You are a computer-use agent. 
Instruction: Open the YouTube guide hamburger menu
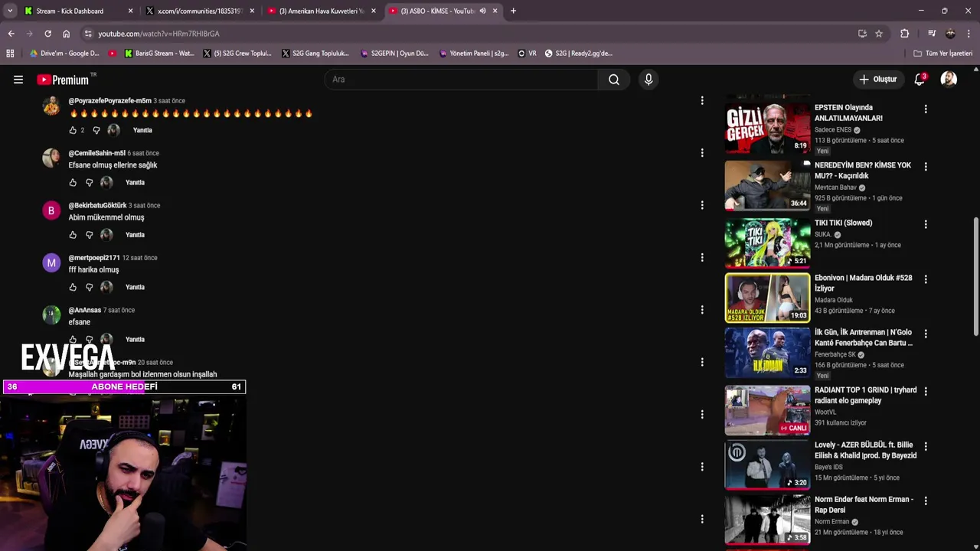(18, 80)
